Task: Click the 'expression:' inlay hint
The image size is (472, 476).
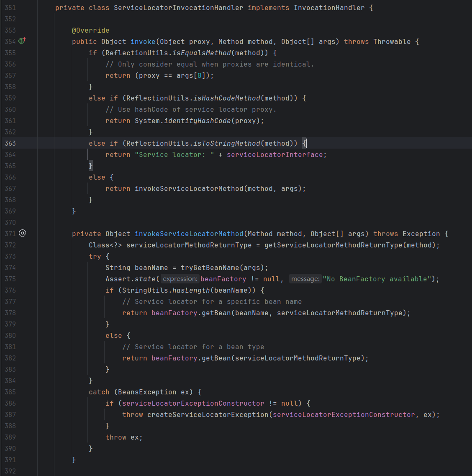Action: (x=180, y=279)
